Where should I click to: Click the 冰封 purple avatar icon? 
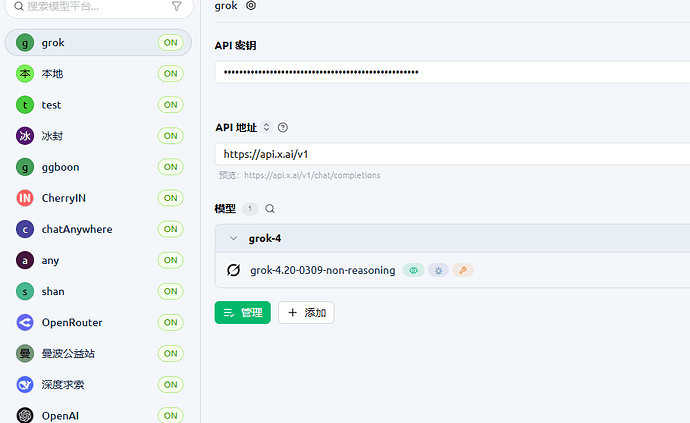pos(25,136)
